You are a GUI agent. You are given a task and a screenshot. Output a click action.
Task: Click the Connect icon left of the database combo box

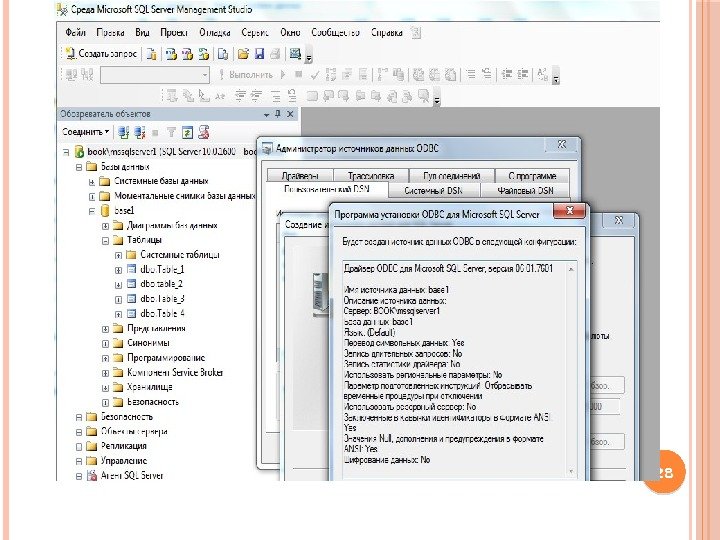[71, 74]
